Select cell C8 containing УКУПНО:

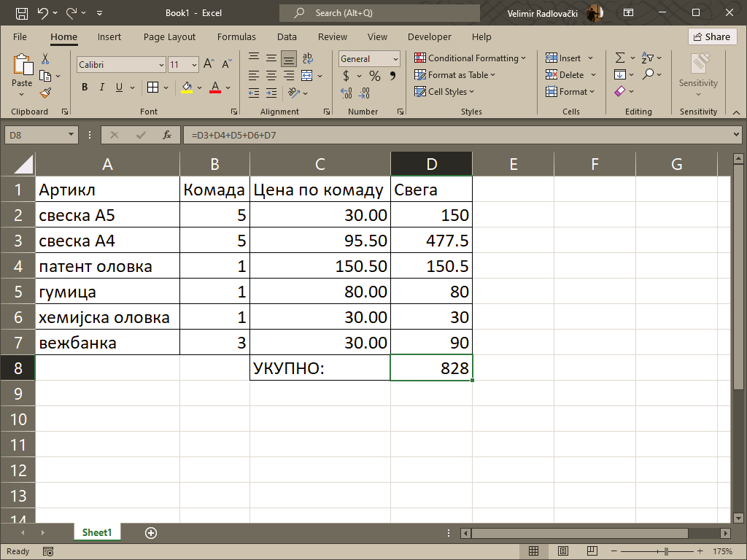[x=320, y=368]
